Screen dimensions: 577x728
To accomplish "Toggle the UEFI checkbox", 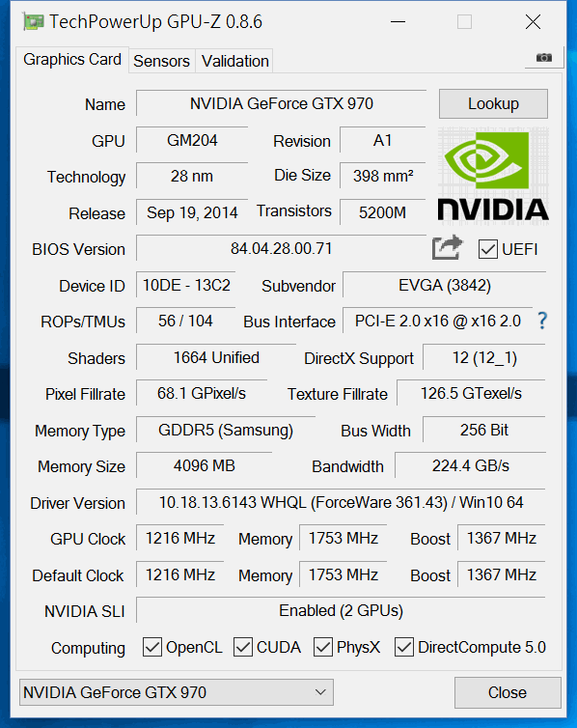I will (488, 249).
